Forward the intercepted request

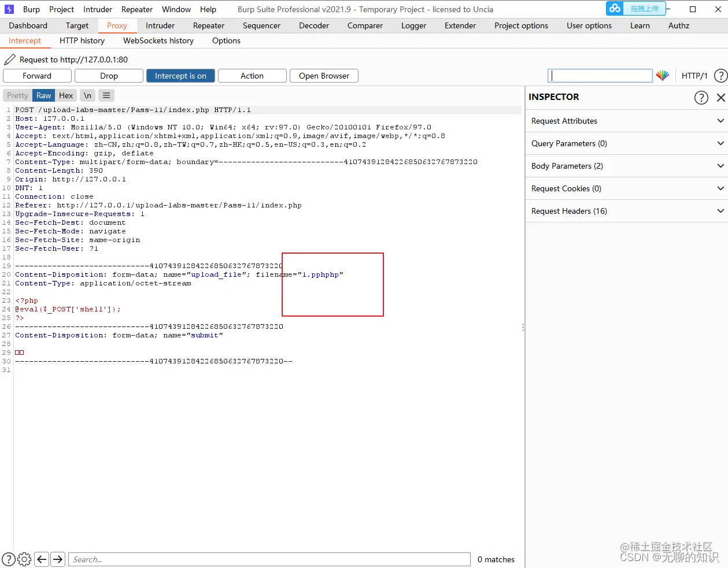pos(37,76)
